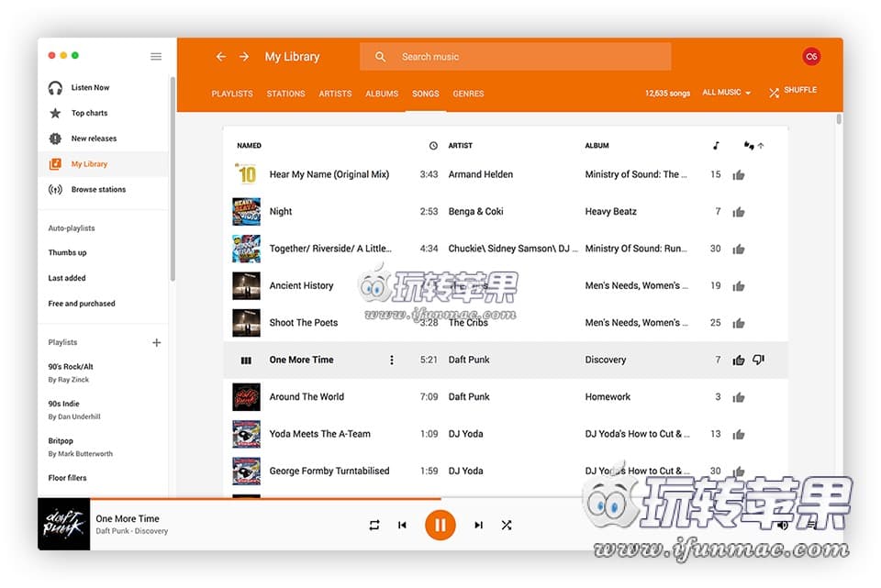Click the album name Homework
The image size is (881, 588).
coord(608,397)
